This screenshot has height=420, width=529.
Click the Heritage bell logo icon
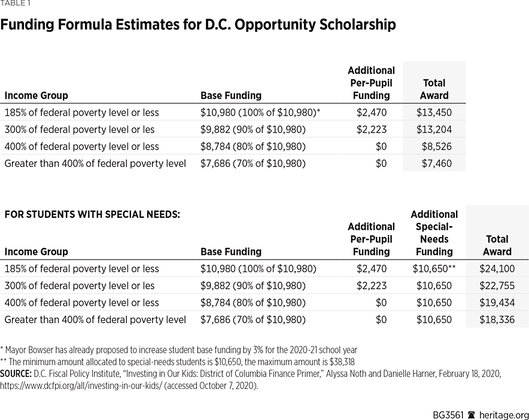click(x=472, y=415)
